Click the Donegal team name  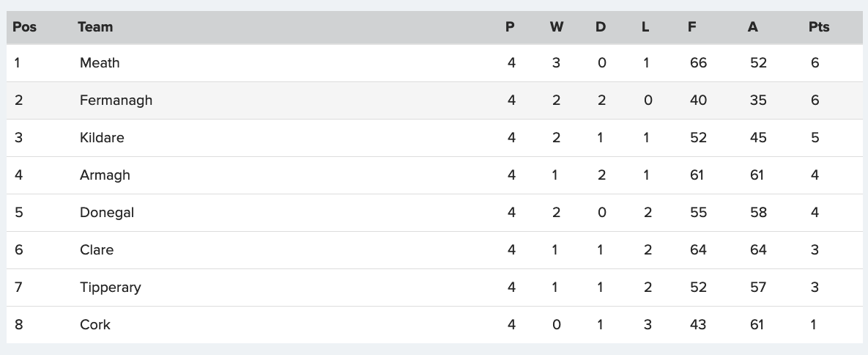tap(107, 213)
